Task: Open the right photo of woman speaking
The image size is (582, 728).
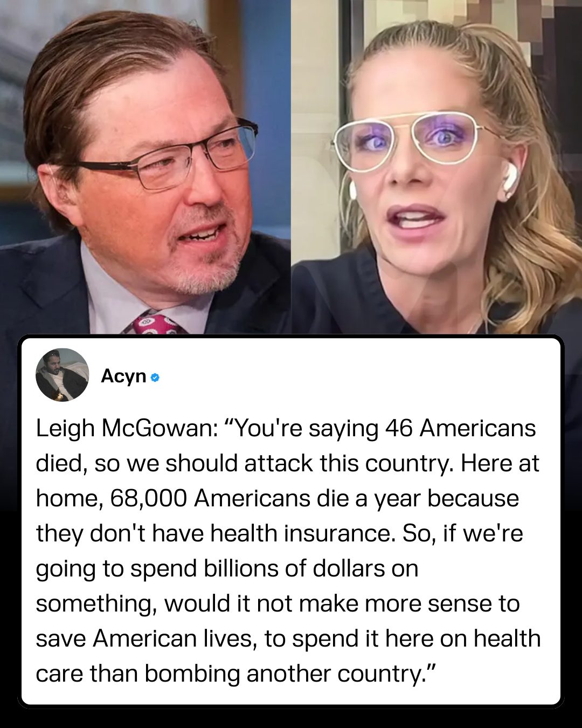Action: (x=436, y=167)
